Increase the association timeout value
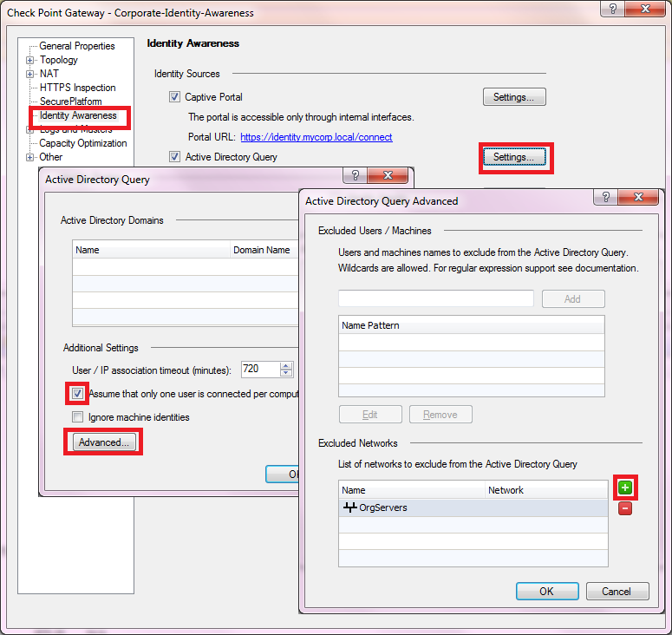Viewport: 672px width, 635px height. click(x=286, y=366)
